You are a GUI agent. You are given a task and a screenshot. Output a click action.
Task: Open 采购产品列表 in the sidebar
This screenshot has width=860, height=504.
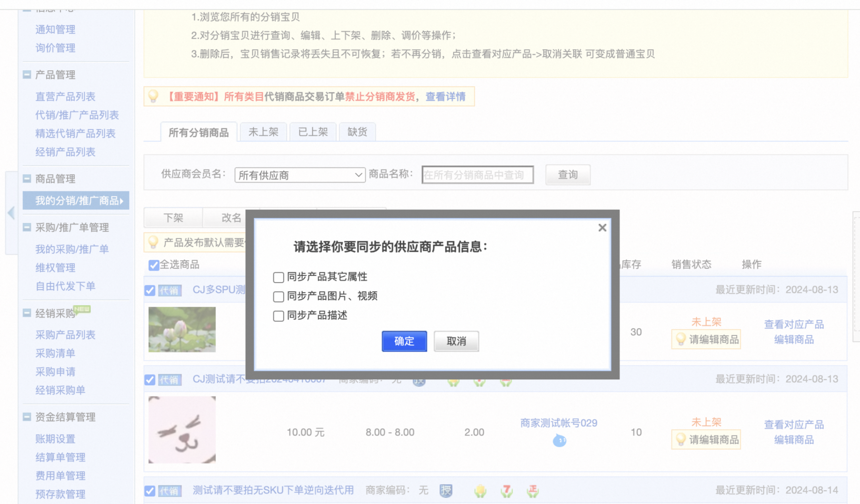click(65, 335)
